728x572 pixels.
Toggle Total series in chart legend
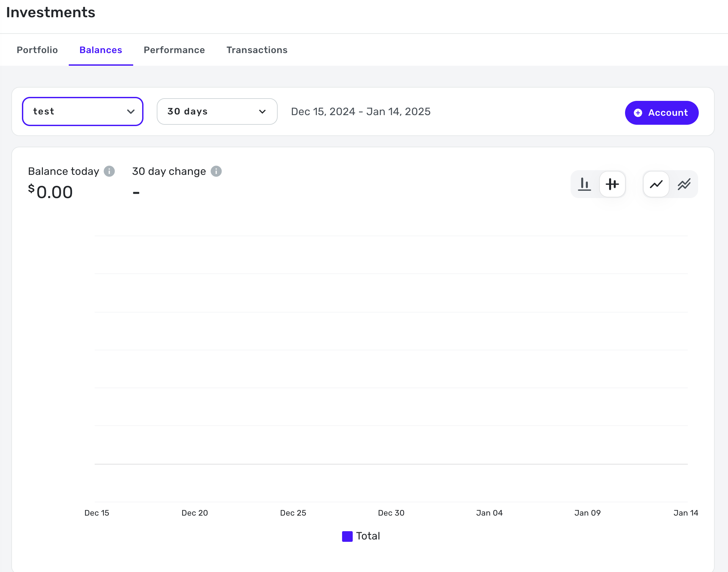(x=368, y=536)
